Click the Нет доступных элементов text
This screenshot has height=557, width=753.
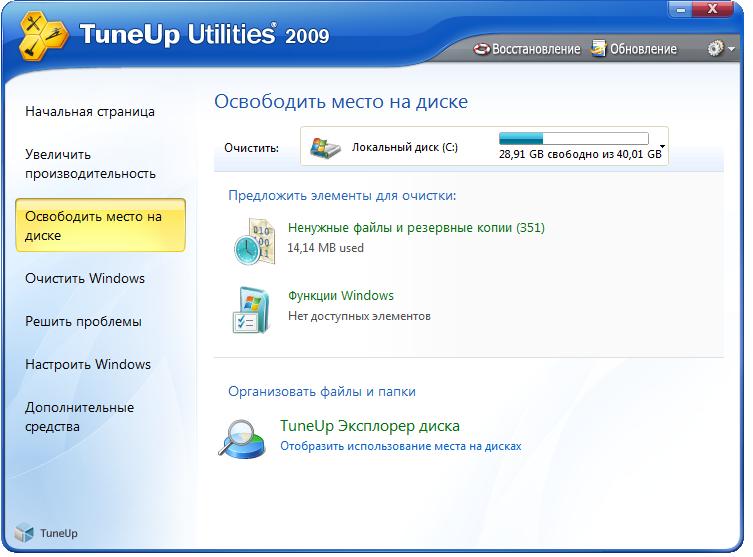pyautogui.click(x=359, y=316)
